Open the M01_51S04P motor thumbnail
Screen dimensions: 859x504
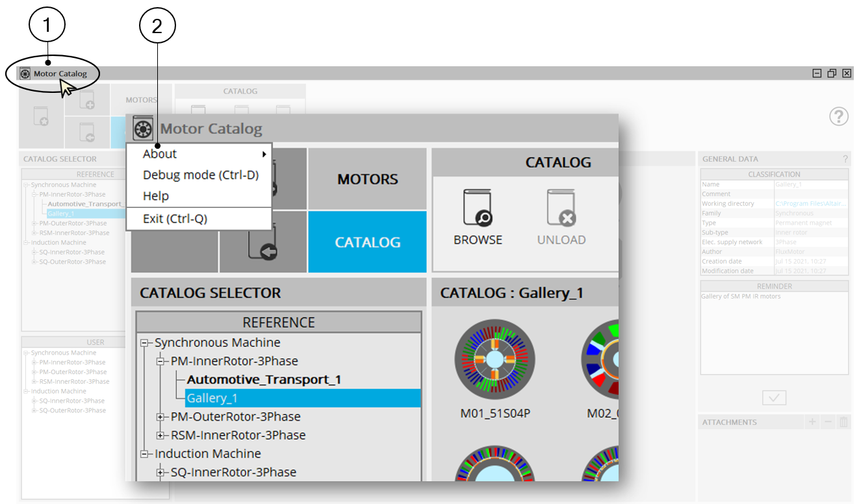(494, 359)
